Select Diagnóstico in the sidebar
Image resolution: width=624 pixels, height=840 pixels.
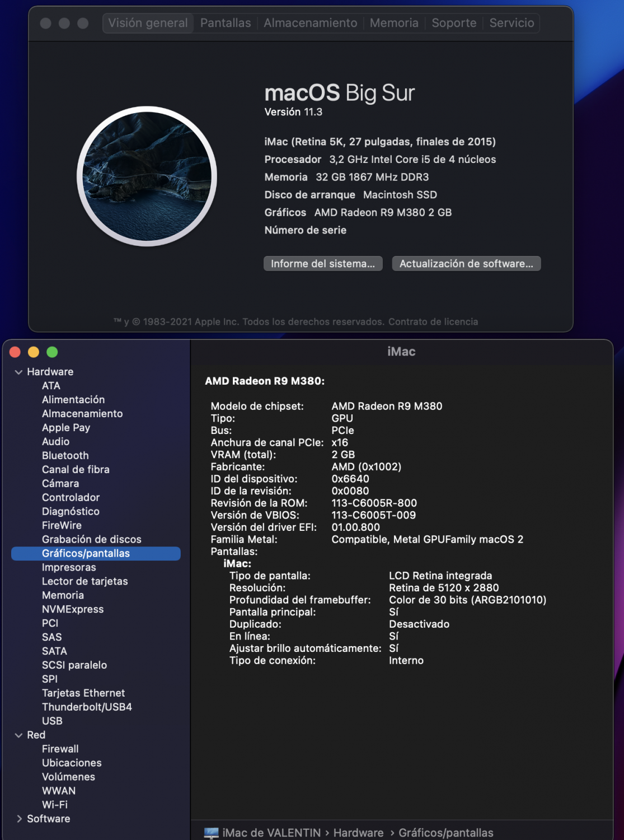[x=71, y=512]
